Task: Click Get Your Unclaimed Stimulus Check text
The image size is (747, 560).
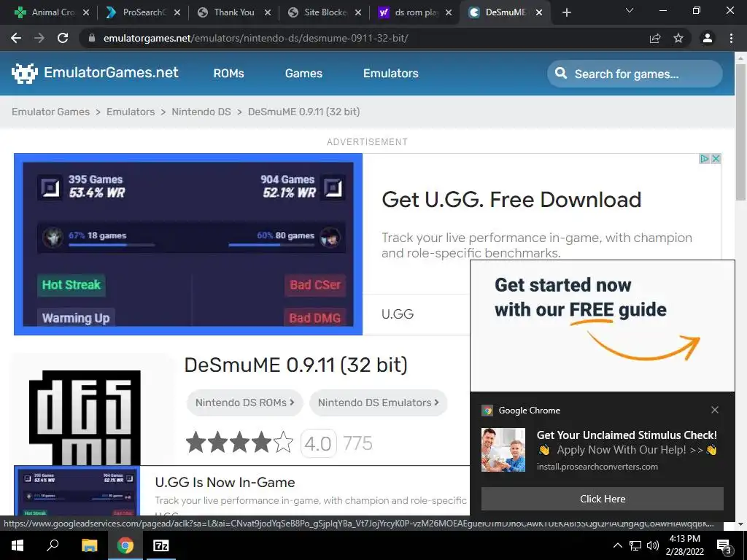Action: tap(627, 435)
